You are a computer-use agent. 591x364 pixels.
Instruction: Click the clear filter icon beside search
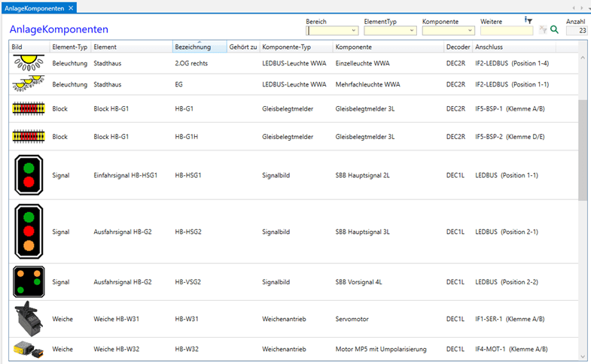(x=543, y=30)
